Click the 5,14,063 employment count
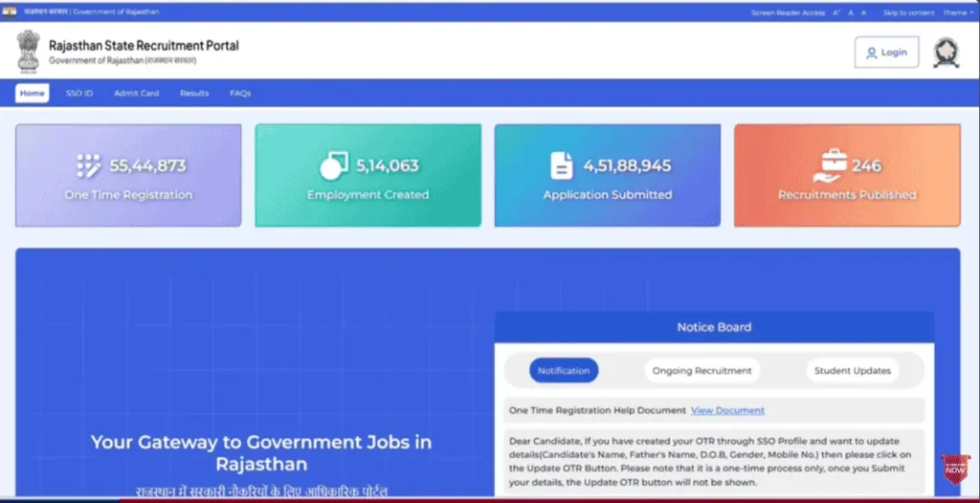Viewport: 980px width, 503px height. [x=387, y=165]
